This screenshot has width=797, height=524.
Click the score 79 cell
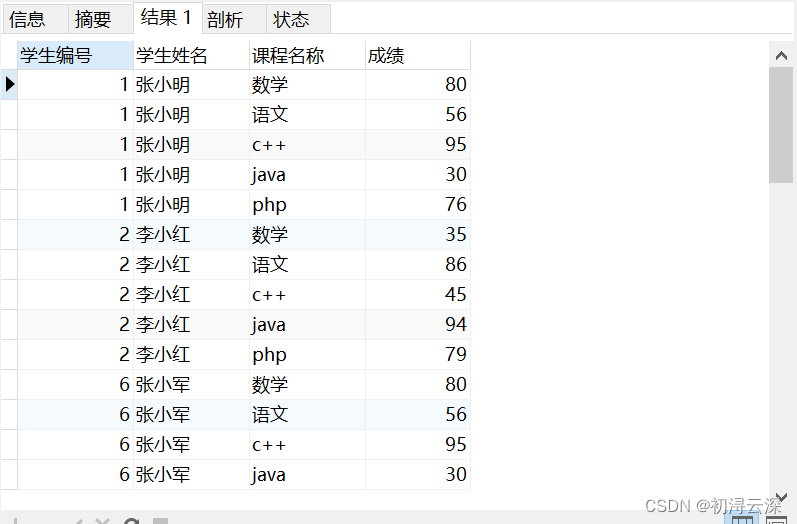418,354
